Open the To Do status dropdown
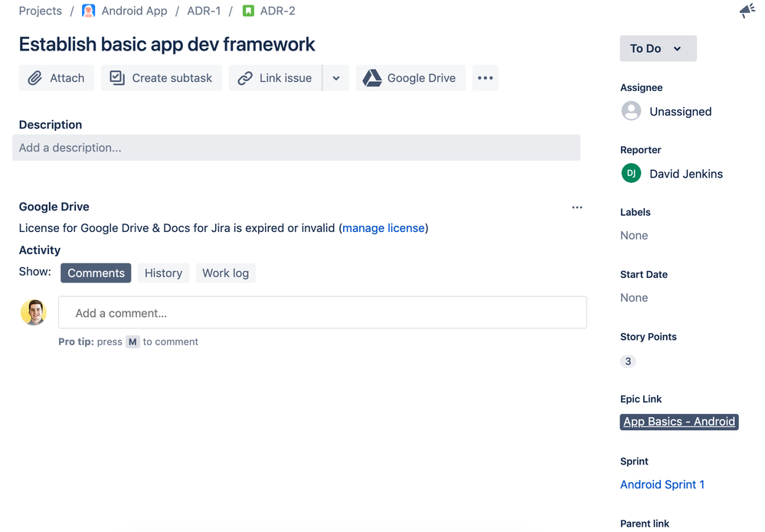The image size is (765, 532). click(x=658, y=48)
